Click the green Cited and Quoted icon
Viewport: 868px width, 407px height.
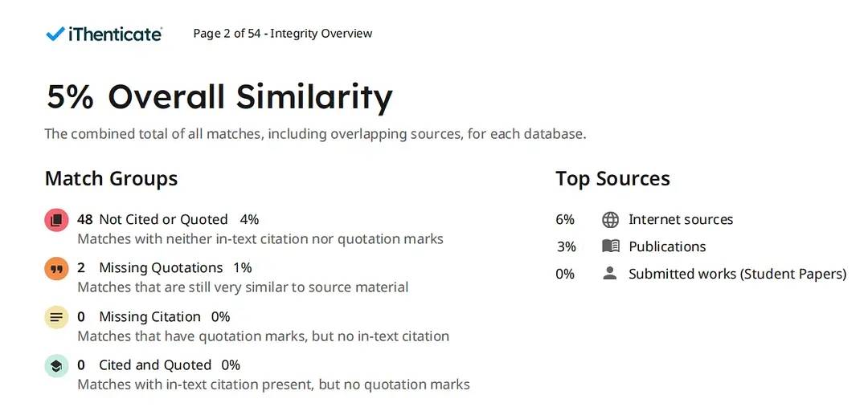(x=56, y=366)
